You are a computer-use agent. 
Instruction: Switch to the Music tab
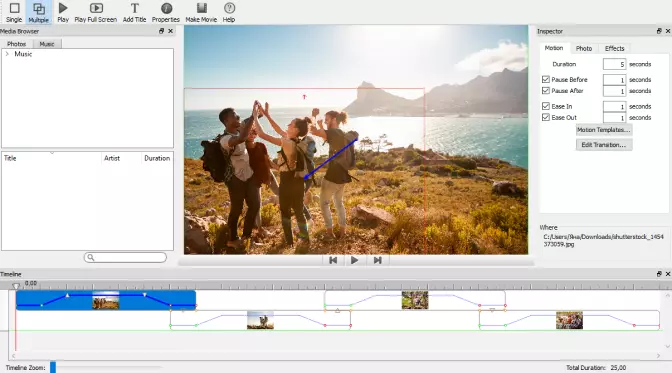click(x=47, y=44)
